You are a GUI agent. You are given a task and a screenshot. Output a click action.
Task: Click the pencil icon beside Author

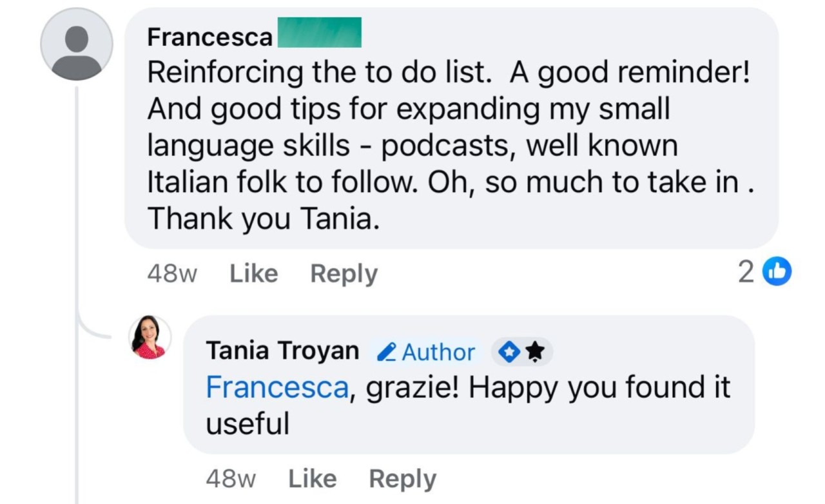point(386,352)
